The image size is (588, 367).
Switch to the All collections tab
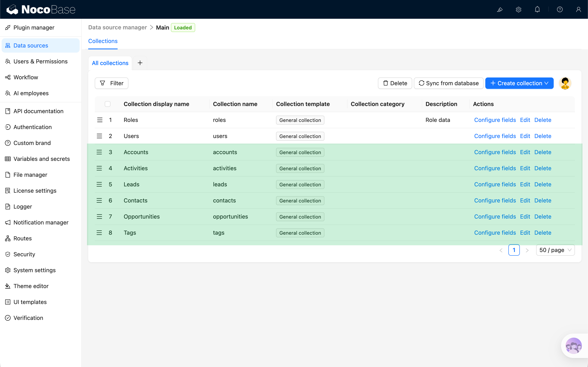tap(110, 63)
